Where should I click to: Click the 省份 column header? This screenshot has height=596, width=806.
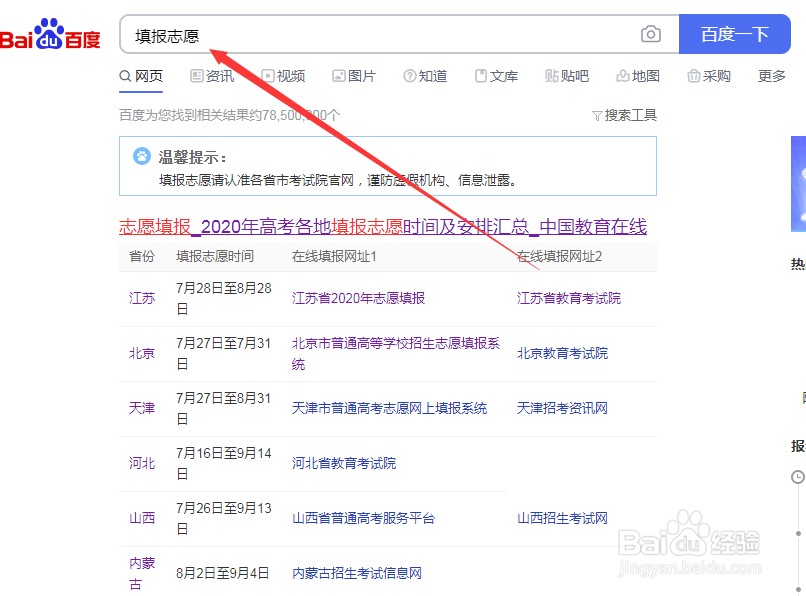[142, 256]
